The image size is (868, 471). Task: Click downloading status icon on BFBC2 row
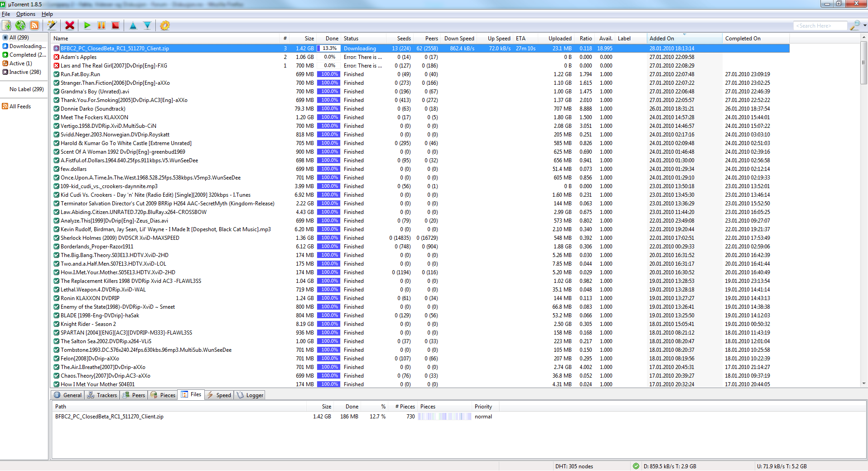coord(57,49)
